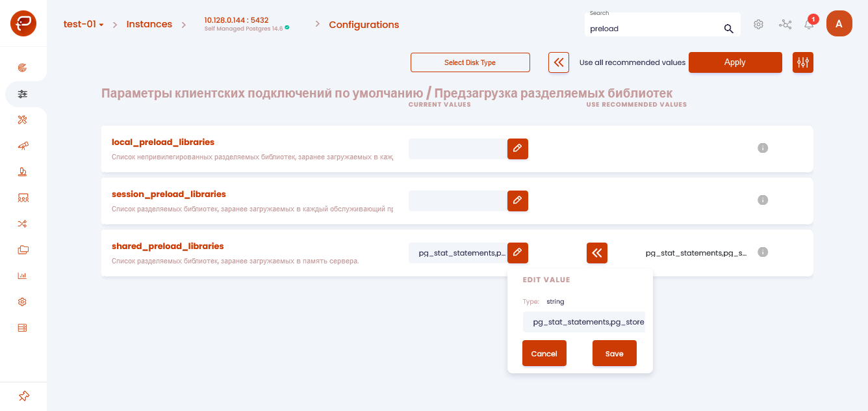
Task: Click the Configurations breadcrumb item
Action: (x=364, y=25)
